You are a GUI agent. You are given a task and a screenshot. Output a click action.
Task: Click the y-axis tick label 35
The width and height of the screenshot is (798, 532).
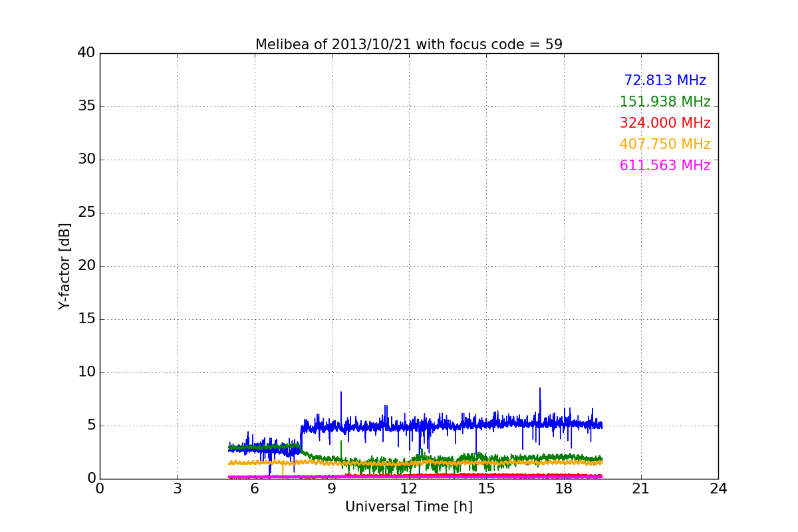(86, 106)
